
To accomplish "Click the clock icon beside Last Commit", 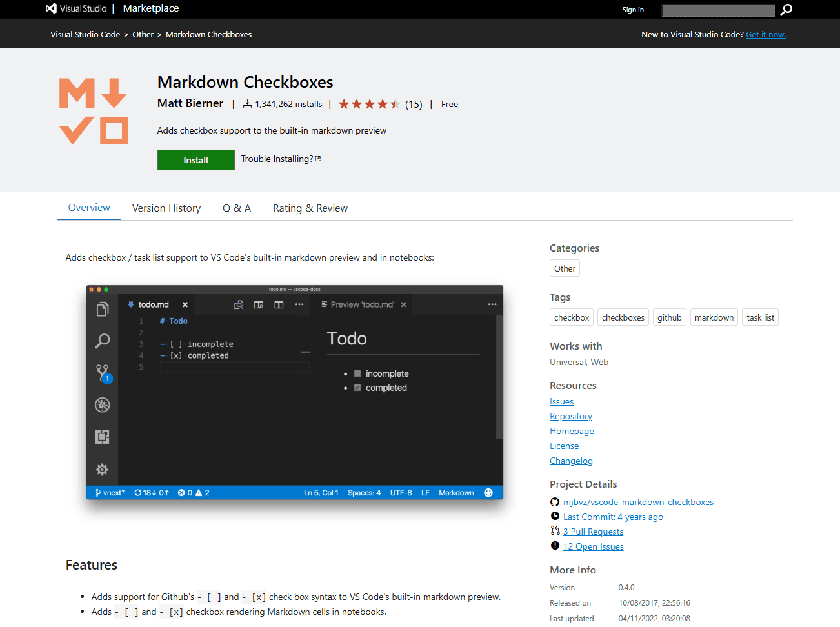I will tap(555, 516).
